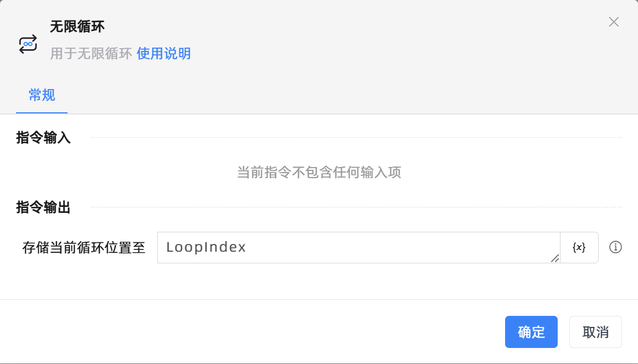Click the resize grip of LoopIndex box
This screenshot has width=638, height=364.
tap(554, 258)
